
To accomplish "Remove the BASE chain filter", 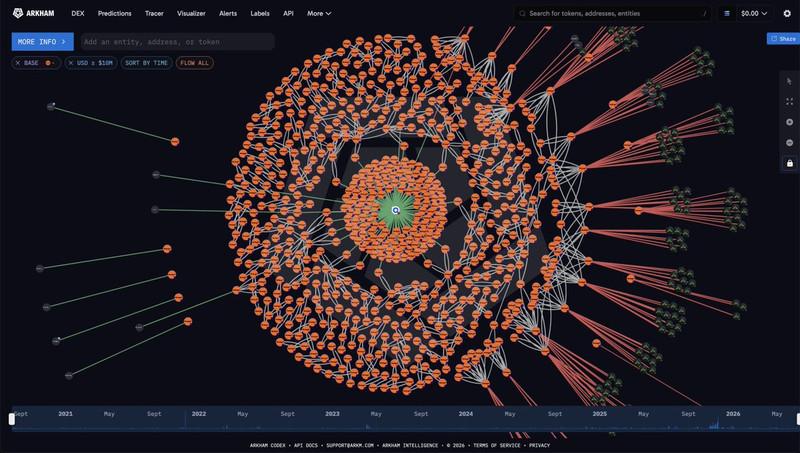I will (x=18, y=63).
